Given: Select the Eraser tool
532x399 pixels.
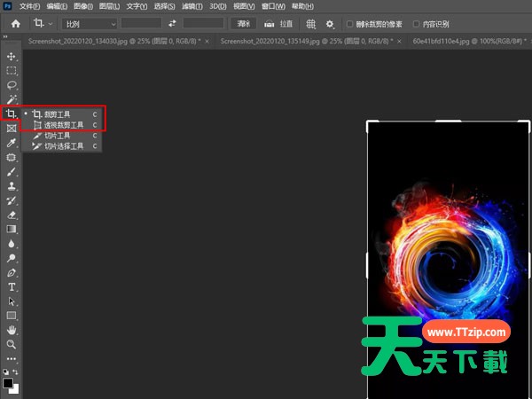Looking at the screenshot, I should point(12,215).
